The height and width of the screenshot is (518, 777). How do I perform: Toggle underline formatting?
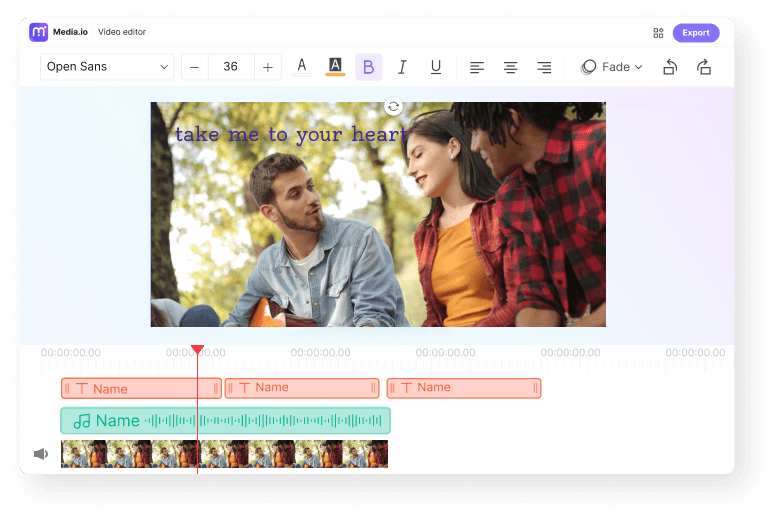coord(436,67)
